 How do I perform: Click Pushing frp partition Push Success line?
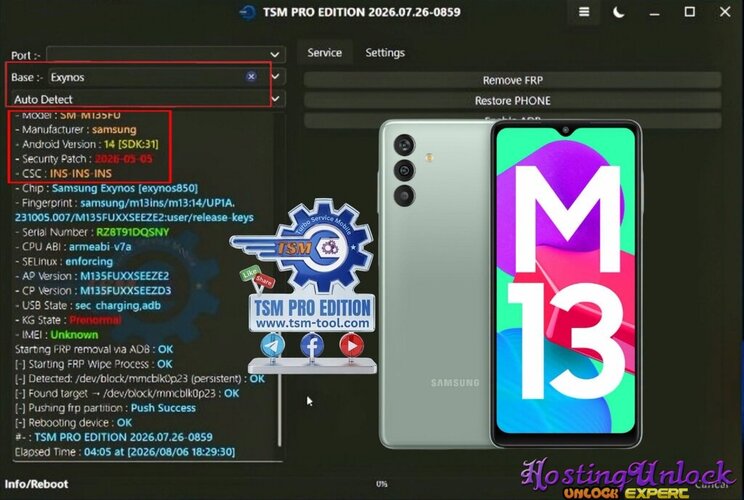tap(105, 408)
